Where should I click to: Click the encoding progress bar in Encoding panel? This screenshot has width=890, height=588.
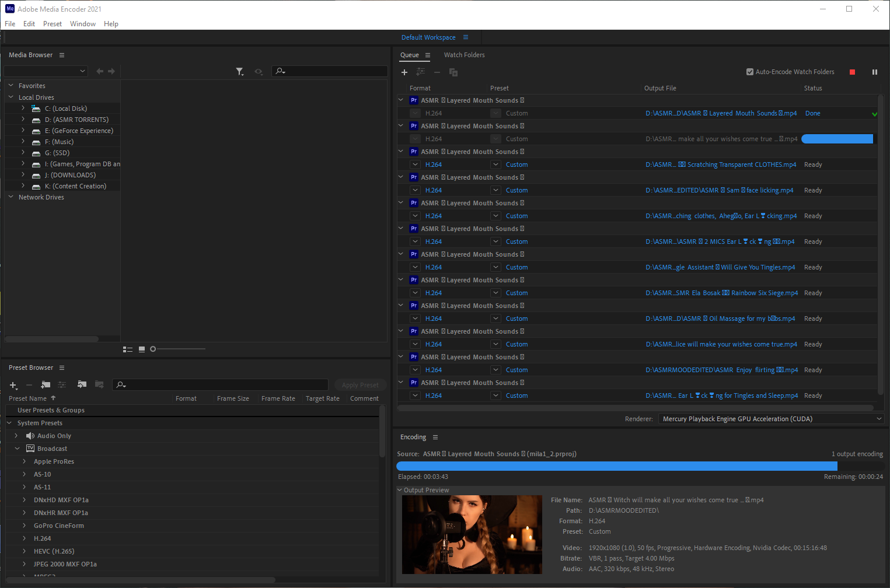pyautogui.click(x=640, y=466)
